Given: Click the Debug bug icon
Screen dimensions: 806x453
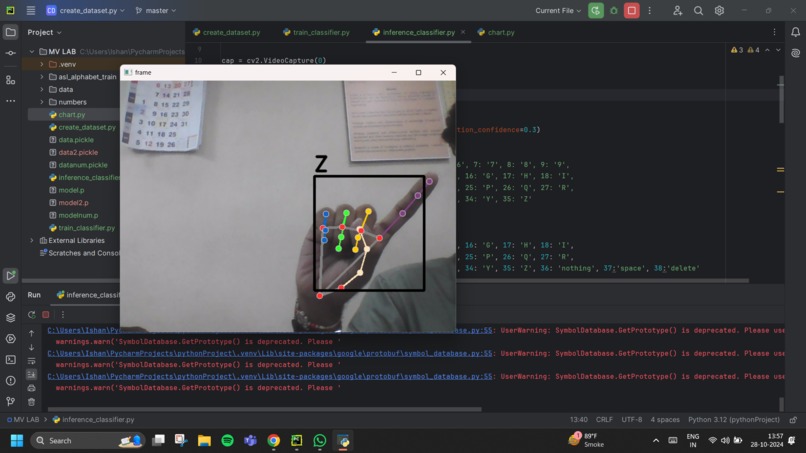Looking at the screenshot, I should (614, 10).
